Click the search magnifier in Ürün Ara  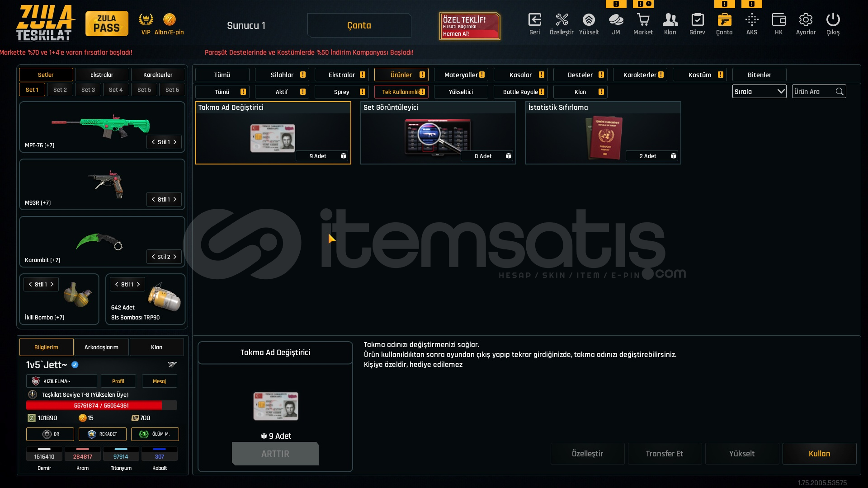click(x=840, y=92)
